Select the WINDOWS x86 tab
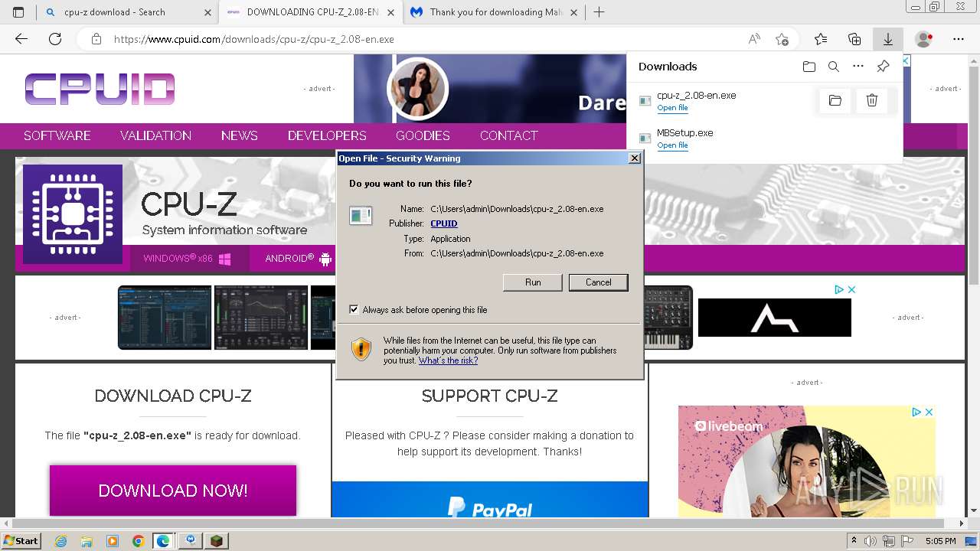The image size is (980, 551). pos(189,259)
